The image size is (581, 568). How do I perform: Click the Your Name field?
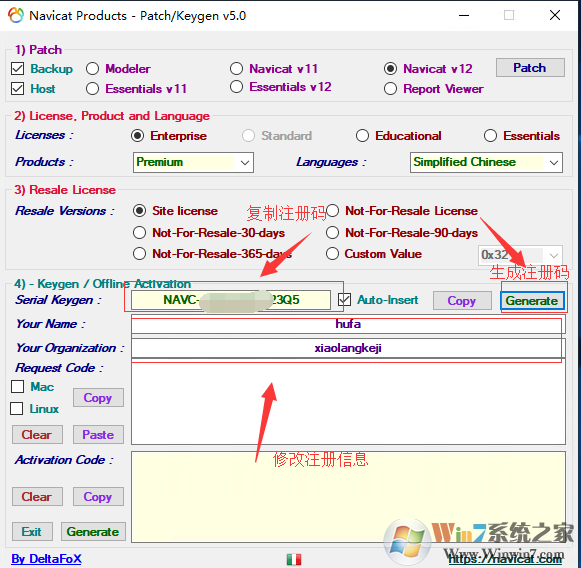click(x=348, y=324)
